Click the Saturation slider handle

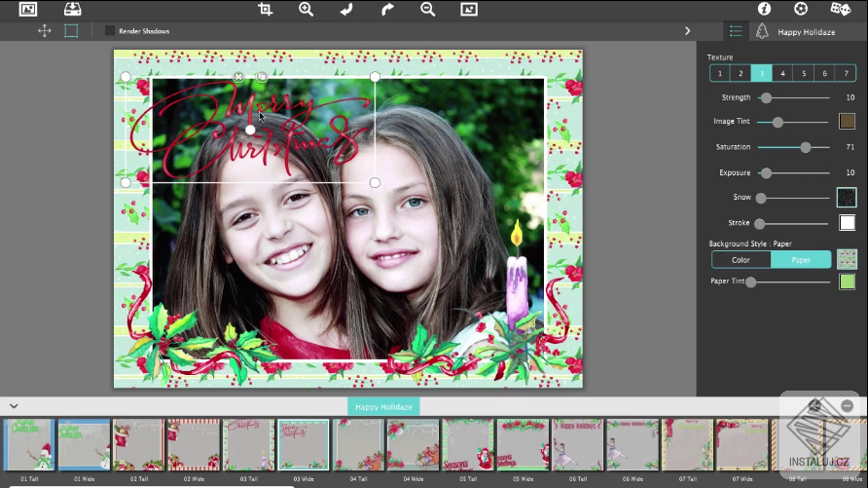[806, 147]
